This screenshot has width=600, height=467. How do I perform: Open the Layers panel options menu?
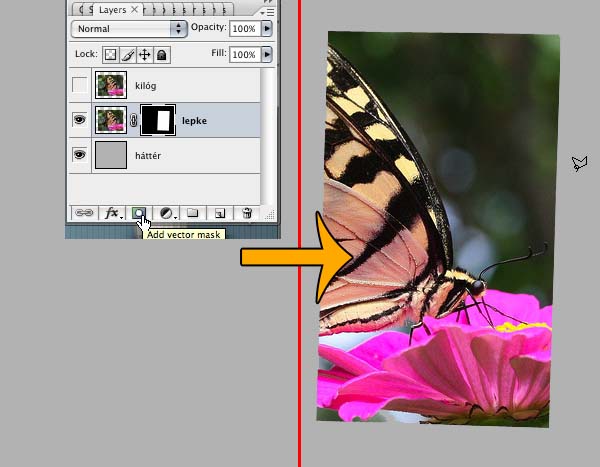pos(267,10)
